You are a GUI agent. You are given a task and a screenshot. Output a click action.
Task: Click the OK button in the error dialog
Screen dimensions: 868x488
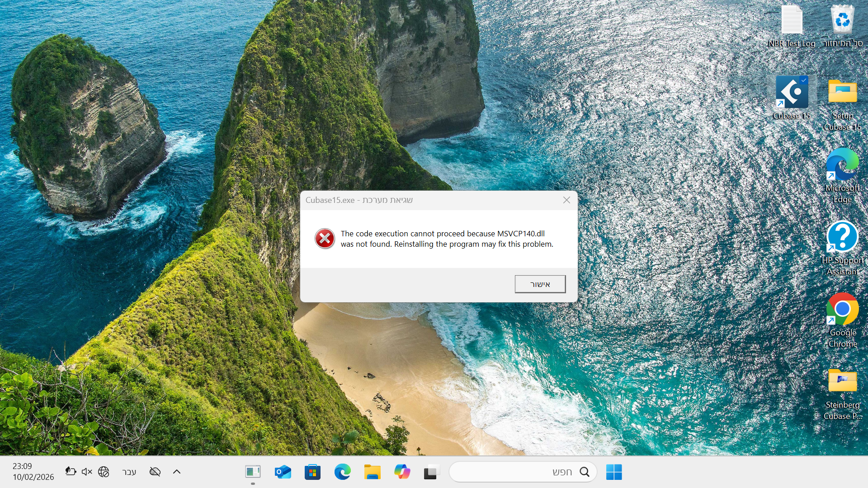(x=540, y=284)
